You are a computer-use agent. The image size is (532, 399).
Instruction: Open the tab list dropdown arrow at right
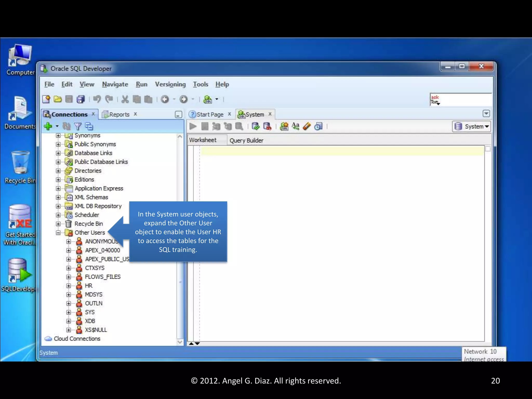[x=486, y=114]
